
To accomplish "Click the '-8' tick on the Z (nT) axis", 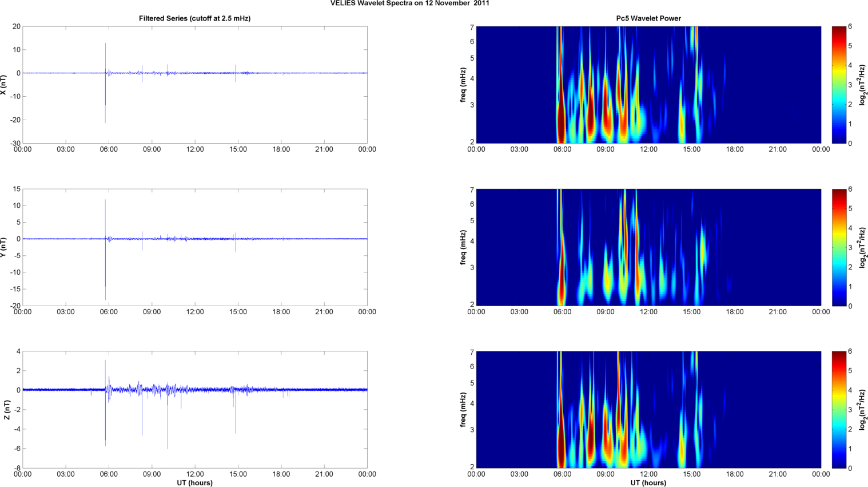I will 17,468.
